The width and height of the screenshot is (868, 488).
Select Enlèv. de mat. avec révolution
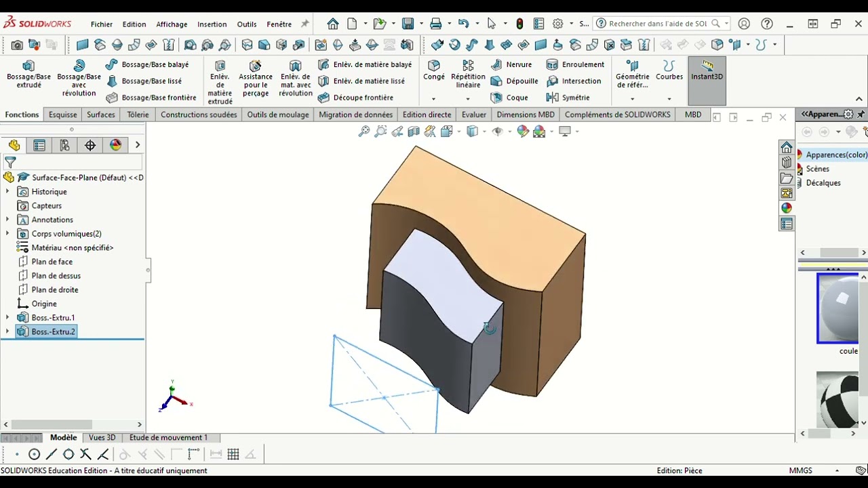(296, 79)
